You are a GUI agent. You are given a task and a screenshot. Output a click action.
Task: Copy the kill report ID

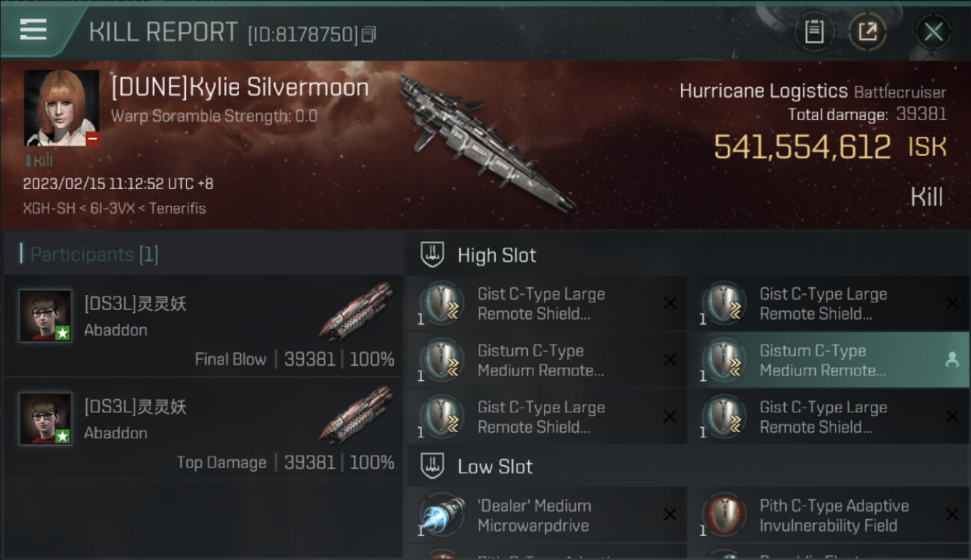pyautogui.click(x=368, y=34)
